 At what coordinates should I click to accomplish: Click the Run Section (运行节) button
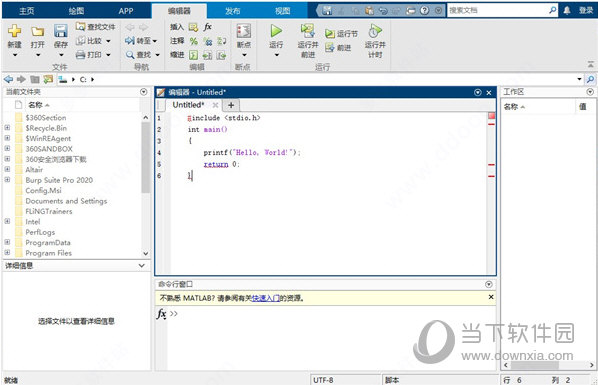[x=341, y=34]
